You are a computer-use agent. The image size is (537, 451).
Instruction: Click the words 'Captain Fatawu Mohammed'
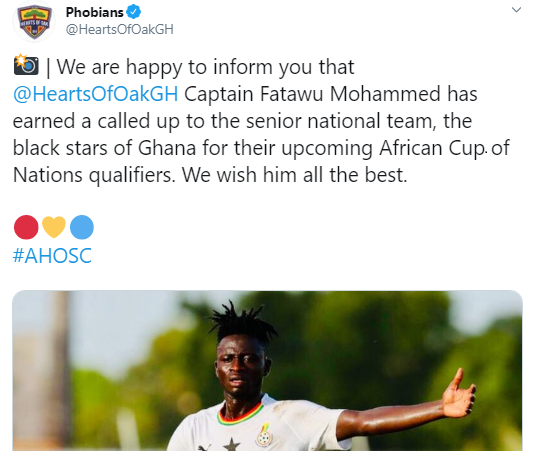(x=312, y=94)
